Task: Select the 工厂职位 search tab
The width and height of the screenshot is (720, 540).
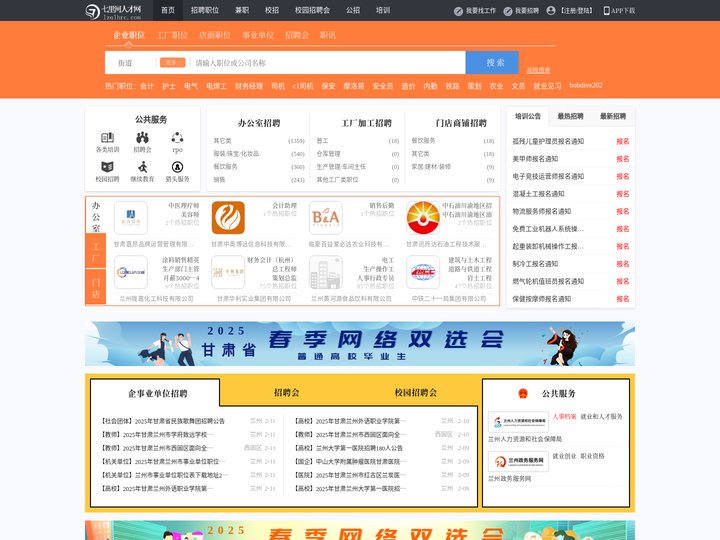Action: coord(172,35)
